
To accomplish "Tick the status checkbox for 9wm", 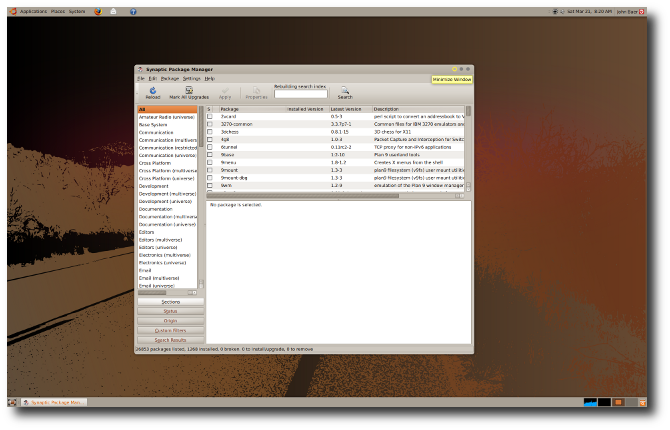I will pyautogui.click(x=210, y=186).
